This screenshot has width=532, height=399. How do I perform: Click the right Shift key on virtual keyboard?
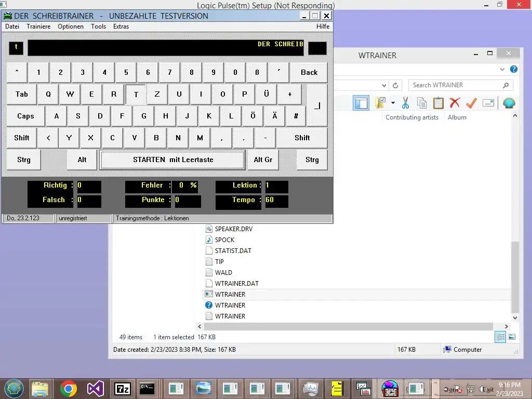302,138
